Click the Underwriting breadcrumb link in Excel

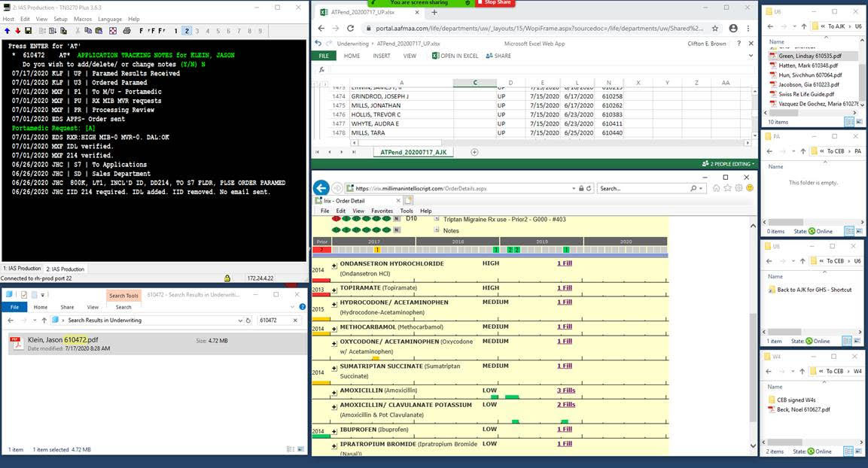point(352,44)
